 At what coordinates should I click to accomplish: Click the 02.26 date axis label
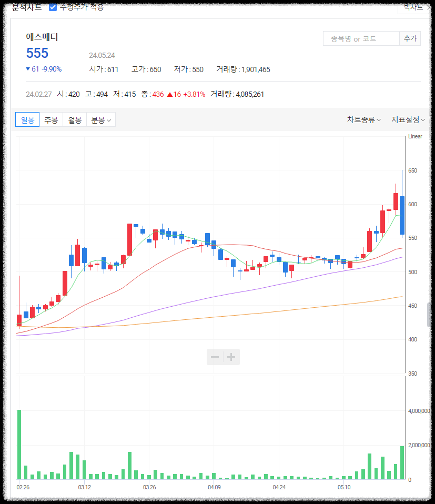[23, 487]
